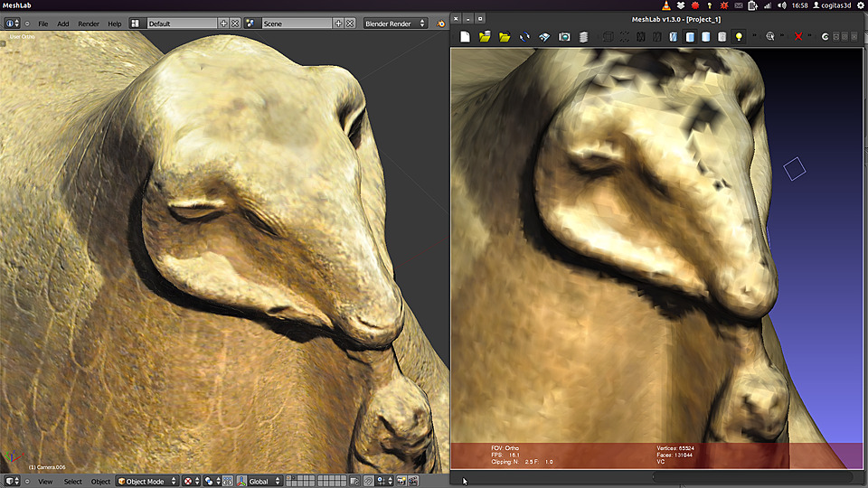
Task: Delete the current Scene
Action: coord(350,23)
